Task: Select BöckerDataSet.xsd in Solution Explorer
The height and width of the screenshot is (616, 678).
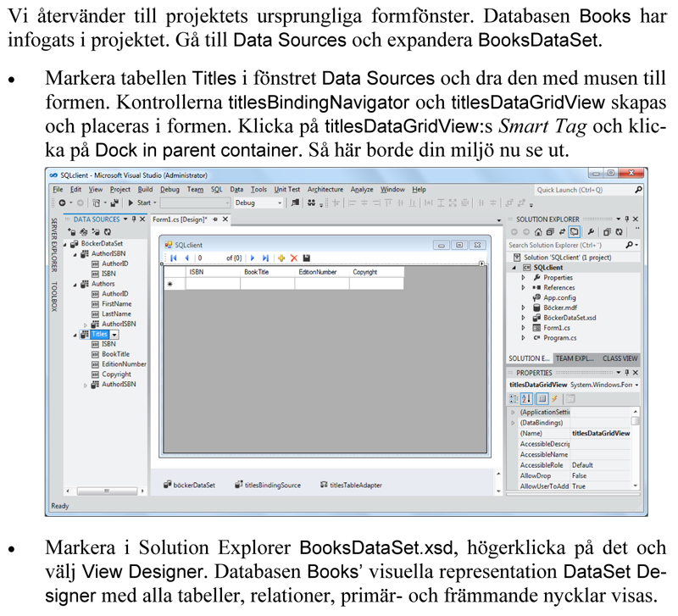Action: click(570, 318)
